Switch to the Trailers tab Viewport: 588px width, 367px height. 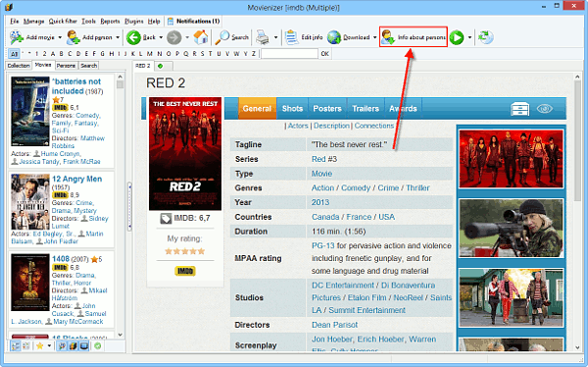366,109
